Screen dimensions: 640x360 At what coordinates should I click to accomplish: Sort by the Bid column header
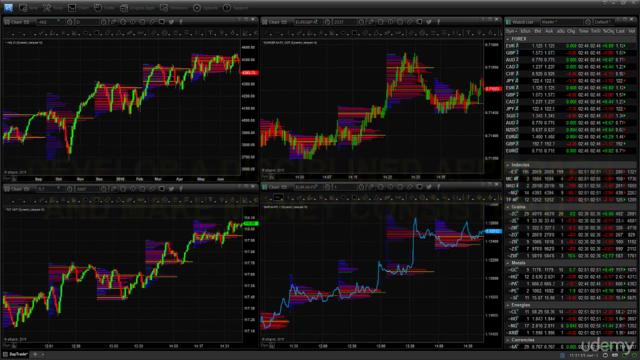[x=538, y=31]
